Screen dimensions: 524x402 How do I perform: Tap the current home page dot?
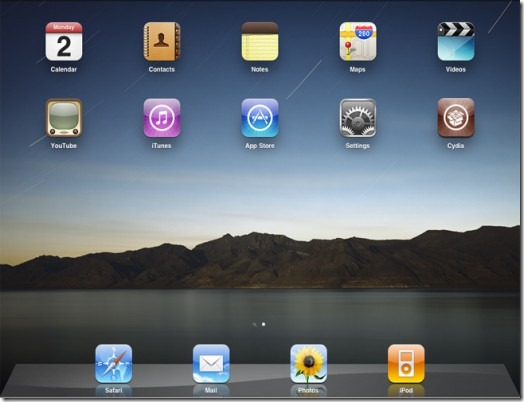[264, 324]
